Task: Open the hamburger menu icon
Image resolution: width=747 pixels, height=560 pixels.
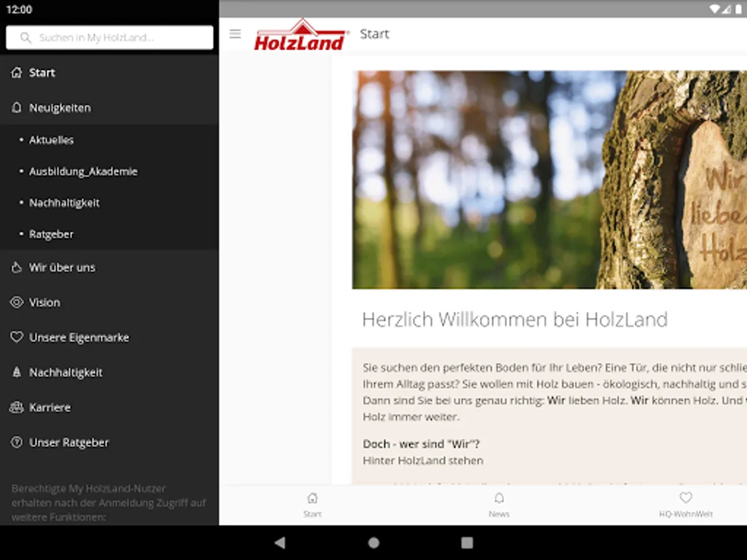Action: pos(235,34)
